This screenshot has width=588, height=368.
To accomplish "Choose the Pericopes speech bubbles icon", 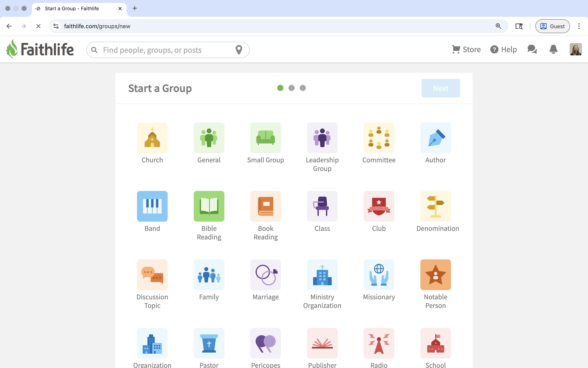I will pos(266,343).
